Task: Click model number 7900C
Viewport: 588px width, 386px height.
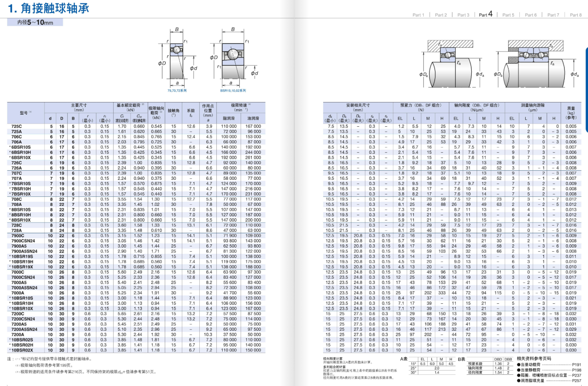Action: [18, 235]
